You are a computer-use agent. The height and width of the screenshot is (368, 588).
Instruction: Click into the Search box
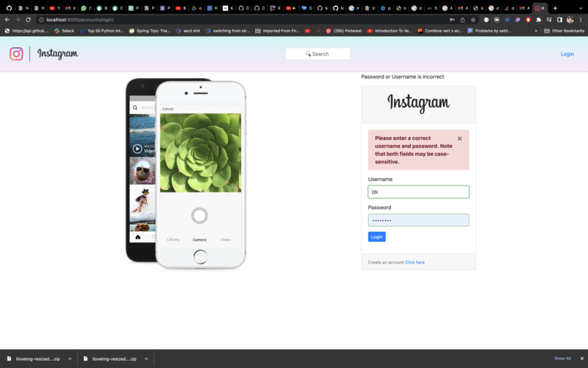coord(318,54)
